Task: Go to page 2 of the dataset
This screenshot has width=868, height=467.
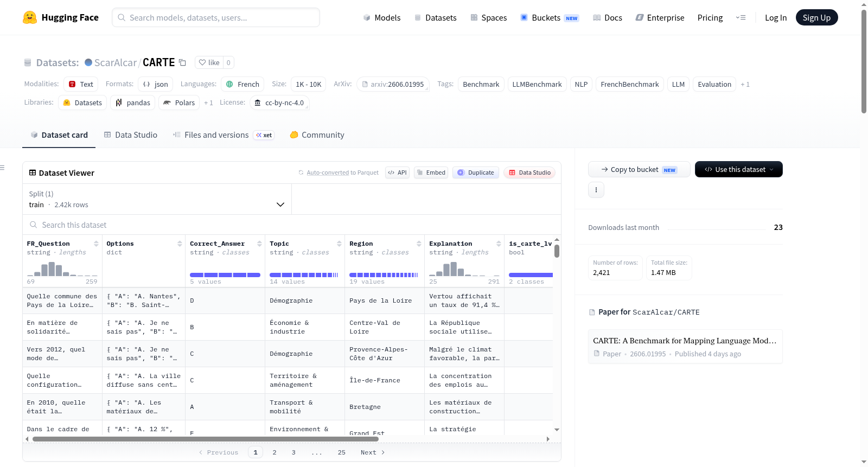Action: coord(275,452)
